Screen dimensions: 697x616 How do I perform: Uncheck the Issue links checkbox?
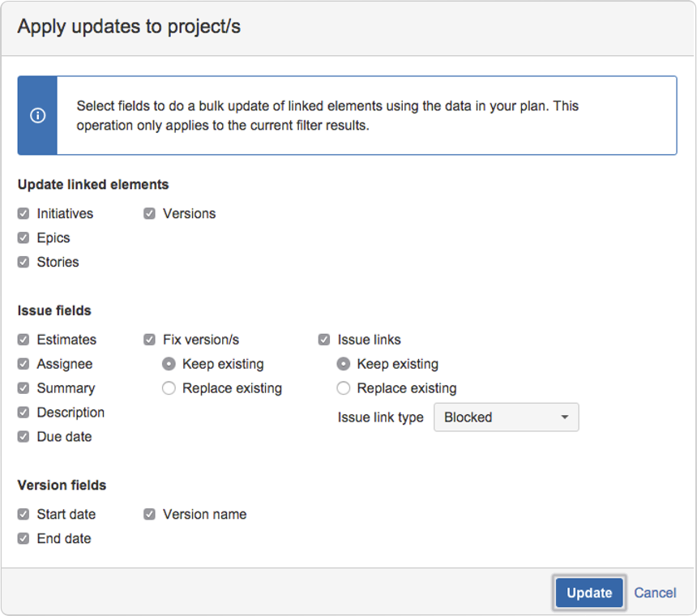pos(324,340)
